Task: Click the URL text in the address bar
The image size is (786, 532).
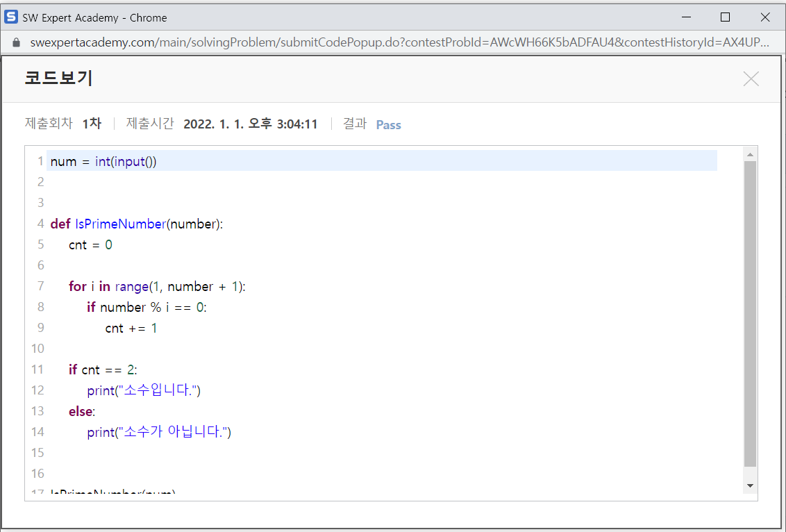Action: [x=399, y=42]
